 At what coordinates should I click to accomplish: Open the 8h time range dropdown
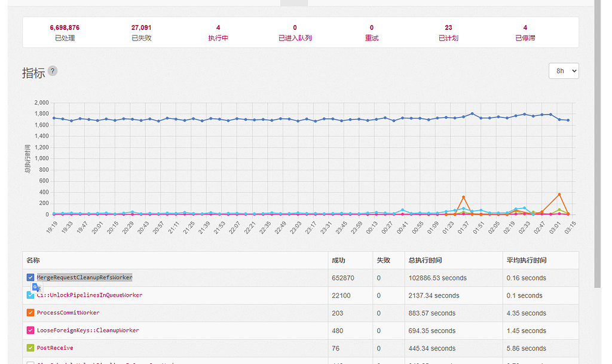[564, 71]
